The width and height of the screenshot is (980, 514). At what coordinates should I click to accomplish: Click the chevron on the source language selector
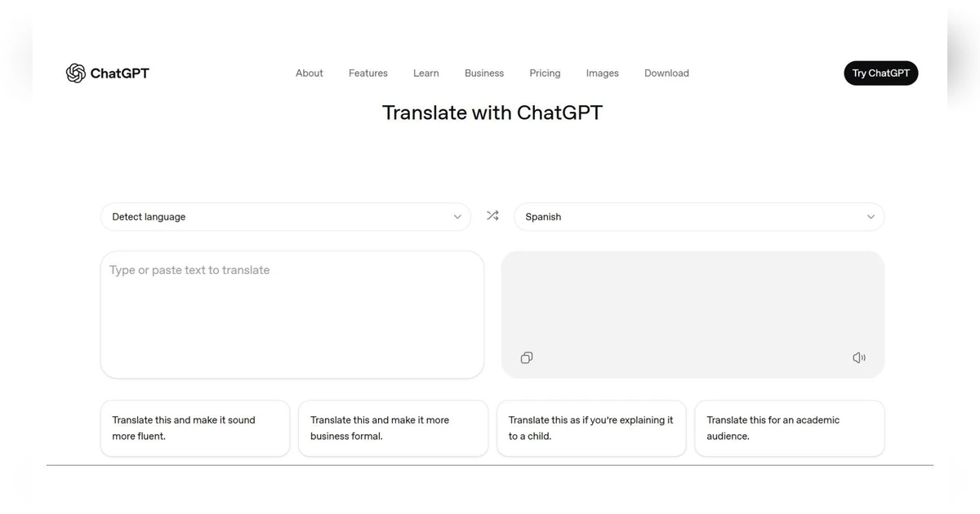[x=457, y=216]
